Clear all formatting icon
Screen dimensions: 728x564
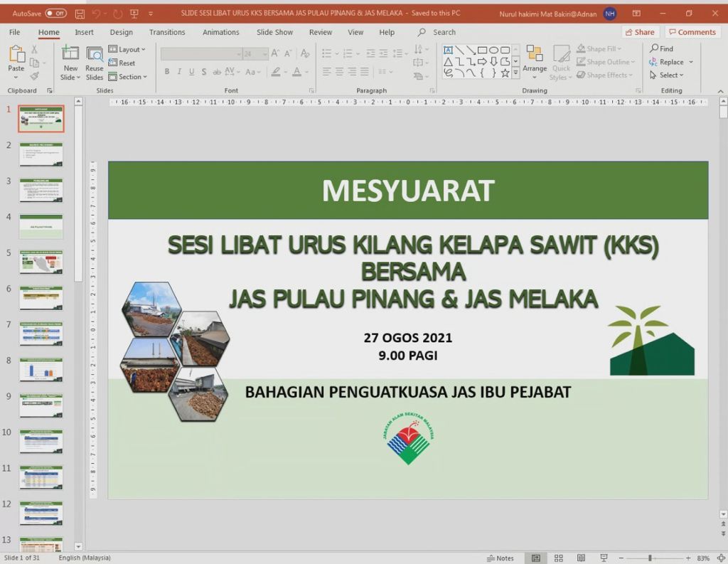point(305,53)
